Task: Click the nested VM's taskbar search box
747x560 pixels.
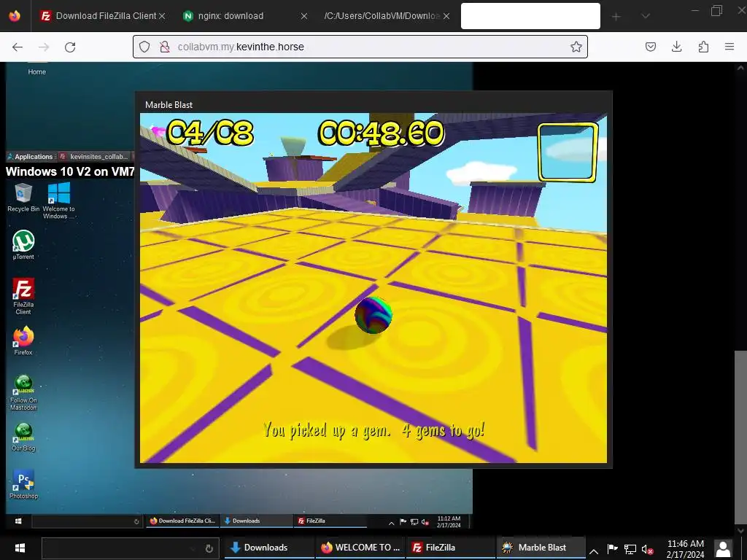Action: pyautogui.click(x=86, y=521)
